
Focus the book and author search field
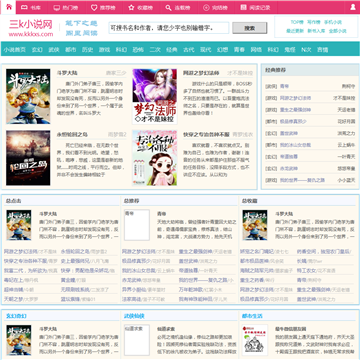tap(169, 28)
